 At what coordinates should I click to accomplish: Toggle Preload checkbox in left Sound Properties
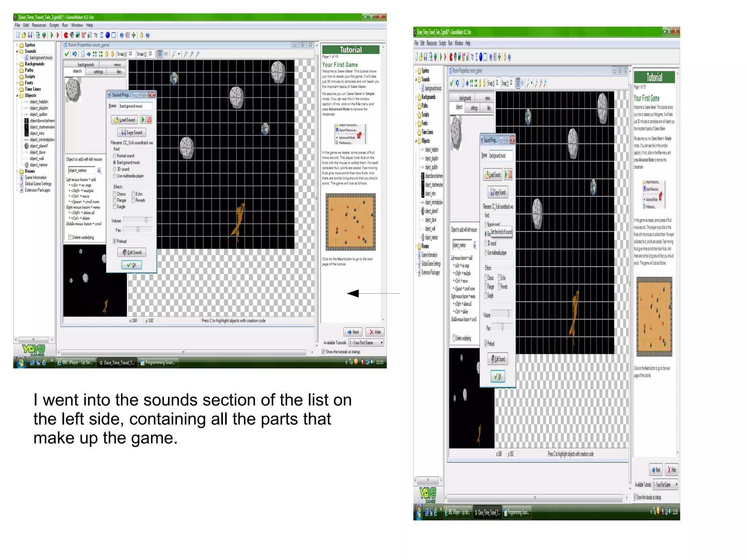[x=115, y=241]
